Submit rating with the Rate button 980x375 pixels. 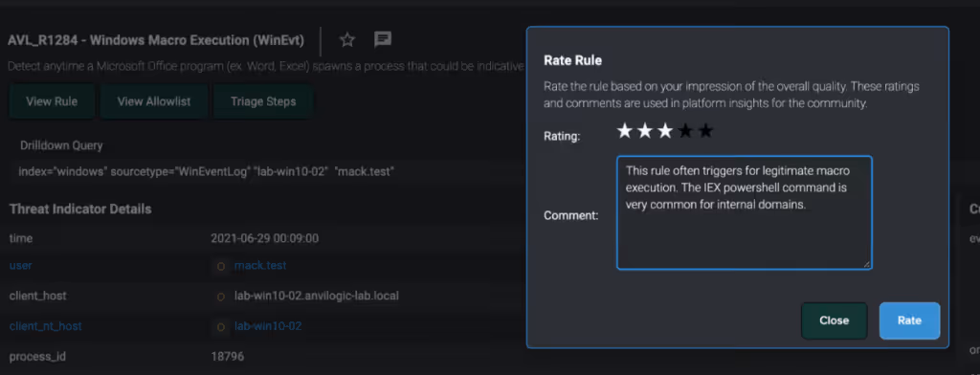pos(909,320)
